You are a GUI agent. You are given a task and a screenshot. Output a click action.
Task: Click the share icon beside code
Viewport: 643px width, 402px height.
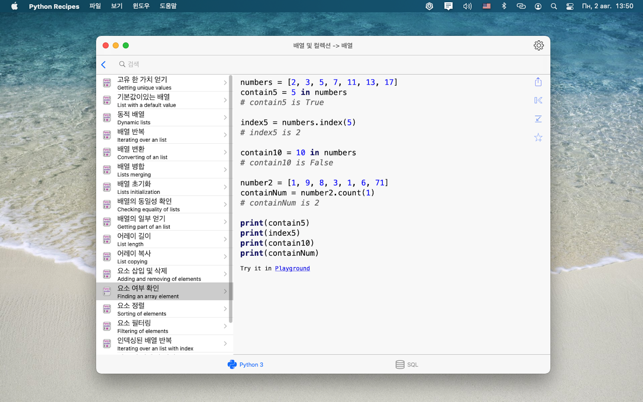click(x=538, y=82)
